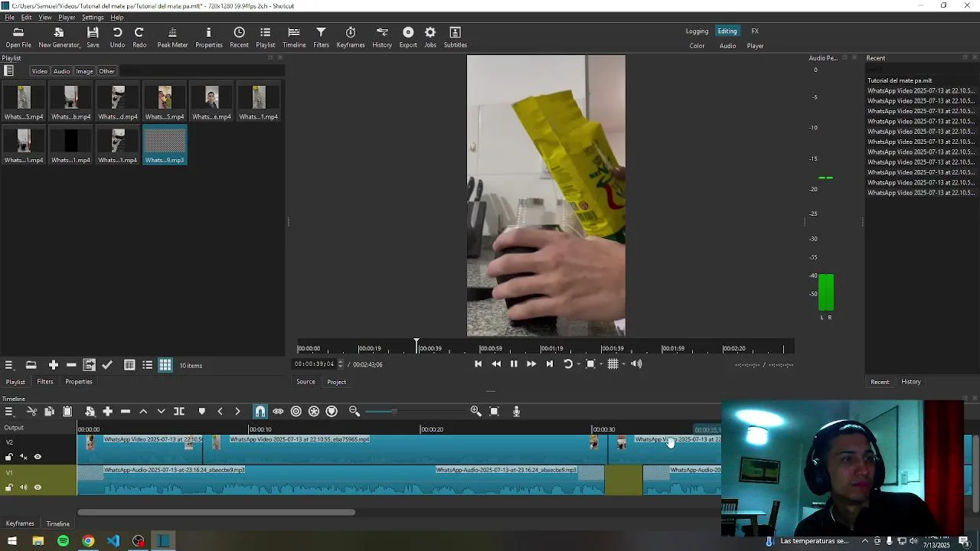Click the Lift up arrow in the timeline toolbar
This screenshot has height=551, width=980.
point(143,412)
